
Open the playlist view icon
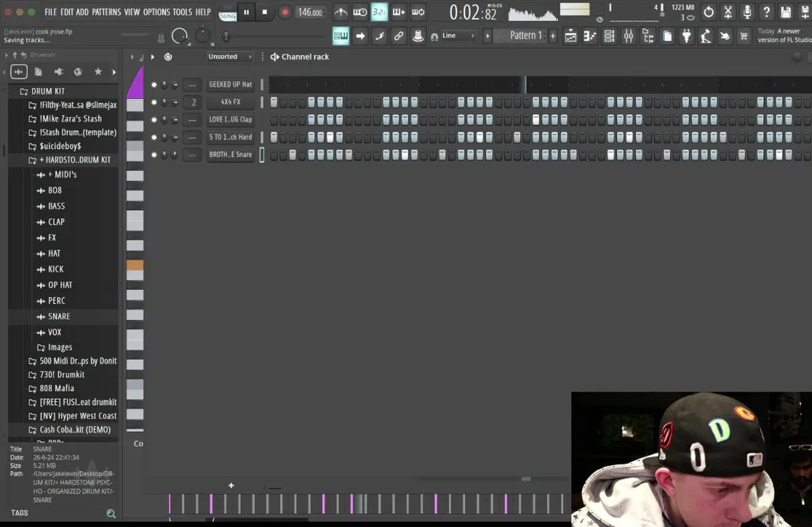(x=570, y=36)
